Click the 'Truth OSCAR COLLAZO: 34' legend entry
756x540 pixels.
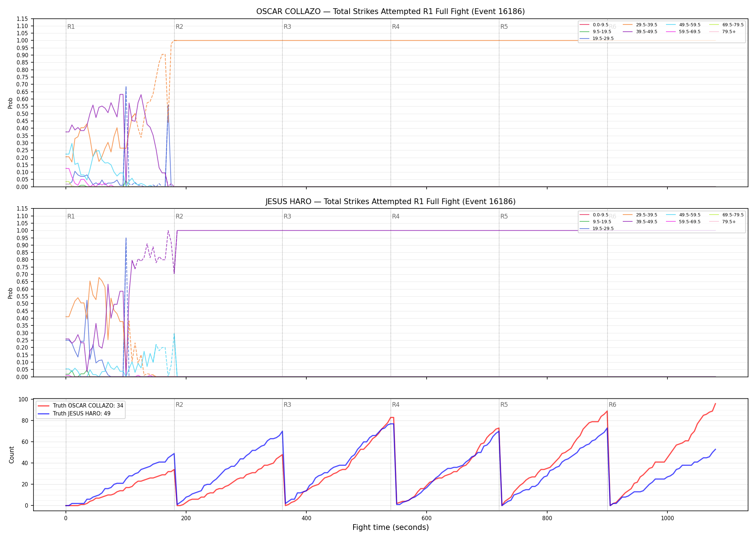pyautogui.click(x=81, y=406)
